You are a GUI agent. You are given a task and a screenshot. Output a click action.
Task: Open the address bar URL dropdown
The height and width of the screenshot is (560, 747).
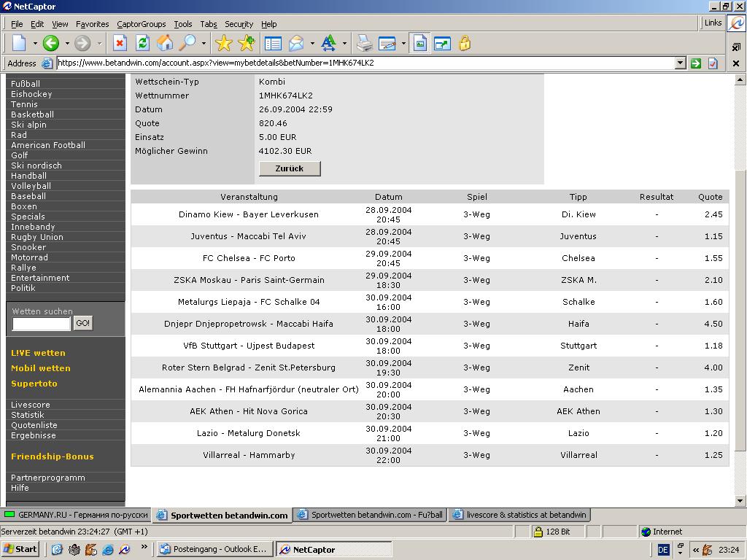[x=680, y=63]
